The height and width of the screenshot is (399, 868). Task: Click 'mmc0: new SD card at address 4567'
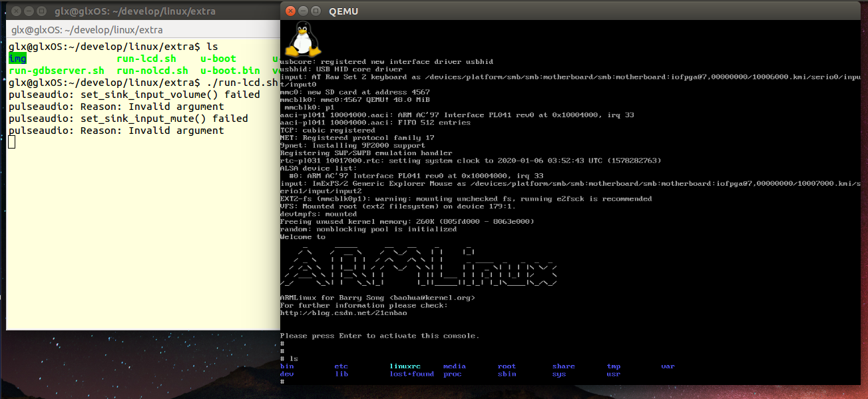[355, 92]
